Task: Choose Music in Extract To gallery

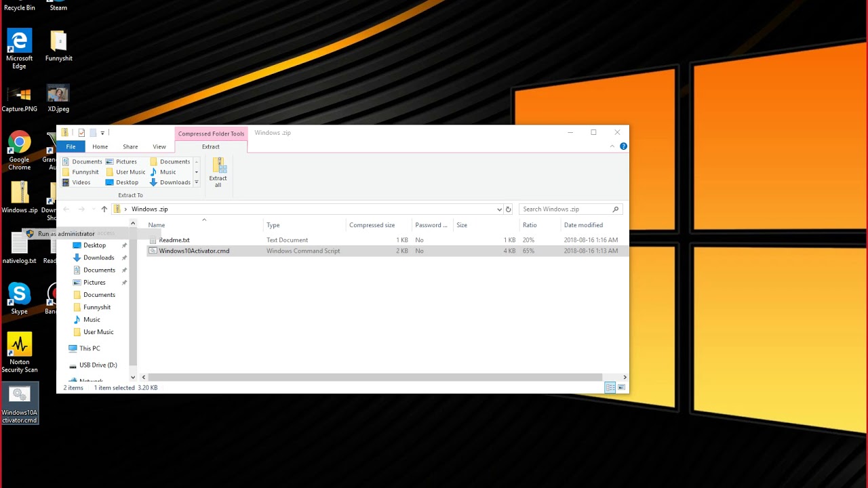Action: pos(163,172)
